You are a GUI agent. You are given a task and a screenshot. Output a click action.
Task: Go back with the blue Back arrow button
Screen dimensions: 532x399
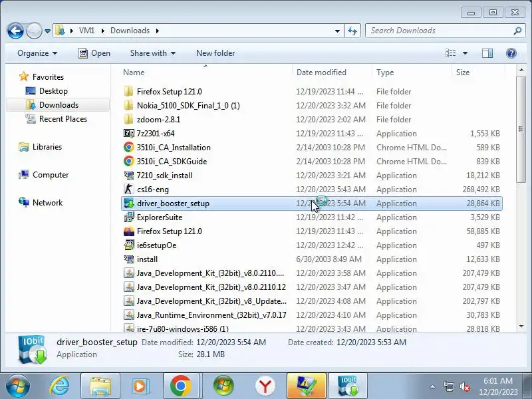click(15, 31)
